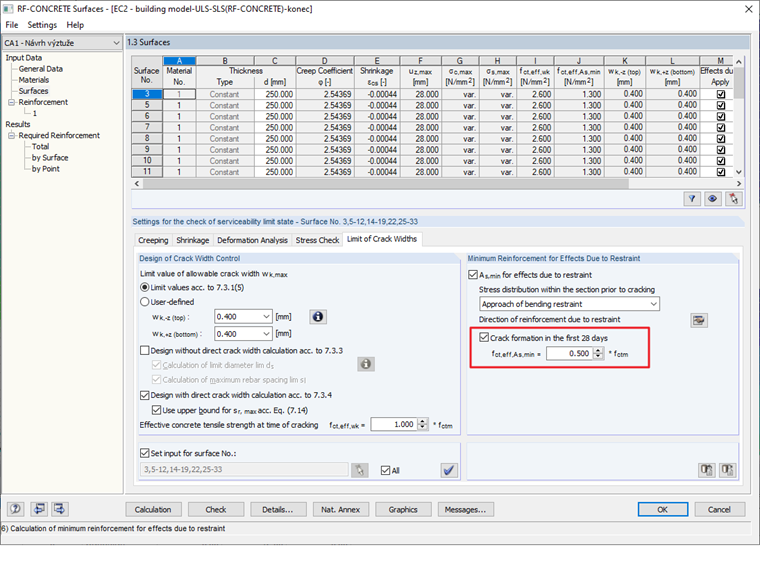This screenshot has width=760, height=570.
Task: Click the RF-CONCRETE app icon in the title bar
Action: coord(8,8)
